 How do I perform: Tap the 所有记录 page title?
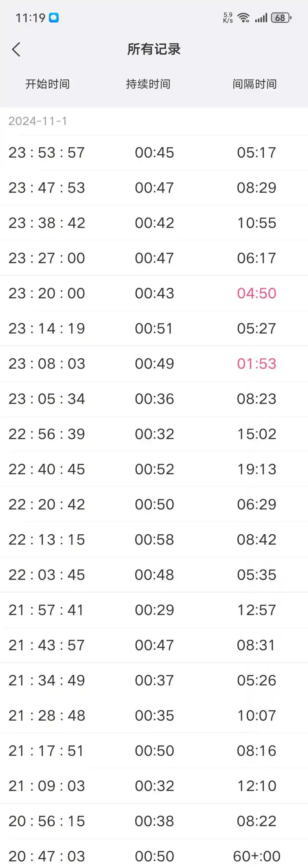pos(154,49)
